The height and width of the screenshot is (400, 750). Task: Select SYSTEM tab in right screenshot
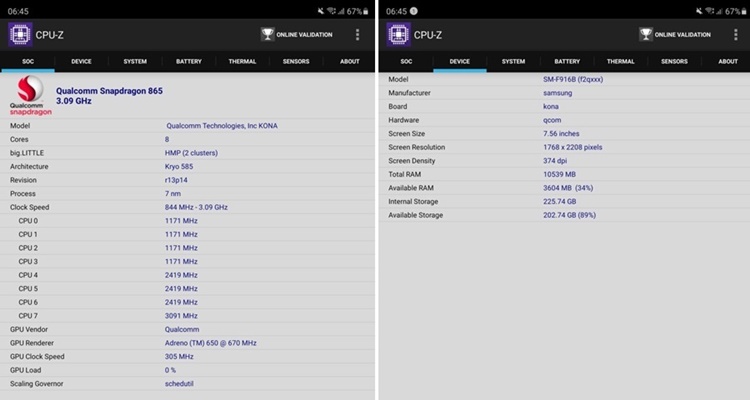click(513, 61)
